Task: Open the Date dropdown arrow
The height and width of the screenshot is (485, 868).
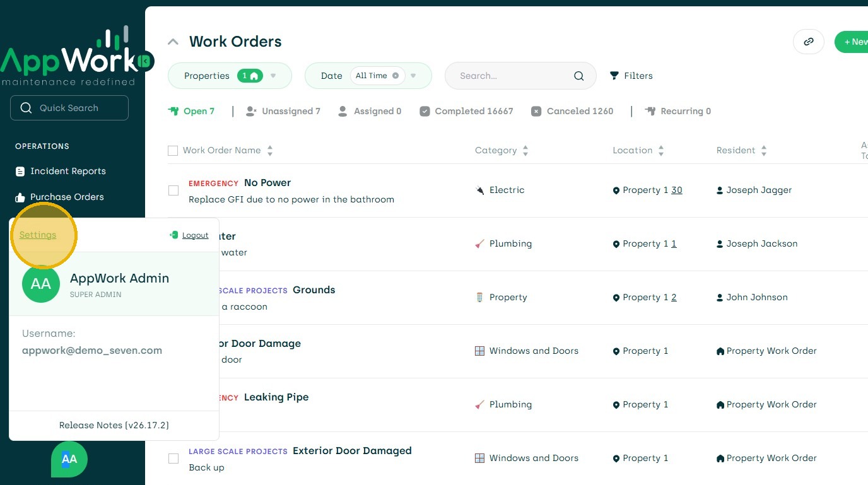Action: [x=413, y=76]
